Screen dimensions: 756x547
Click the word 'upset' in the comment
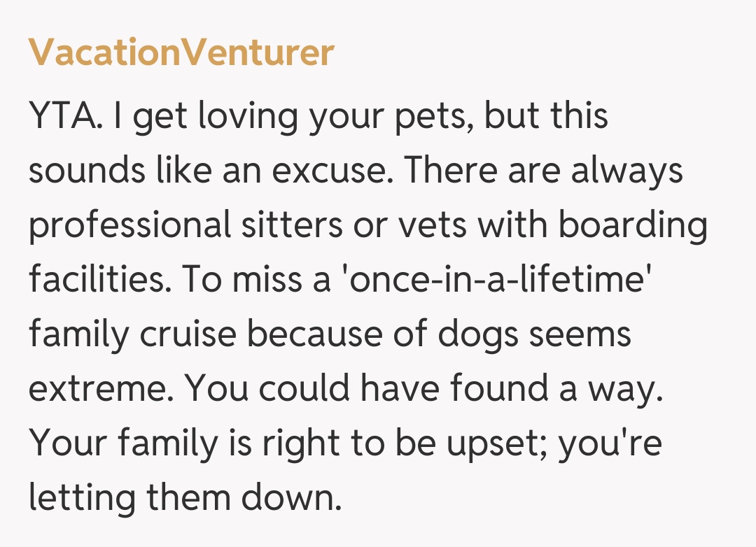click(494, 443)
